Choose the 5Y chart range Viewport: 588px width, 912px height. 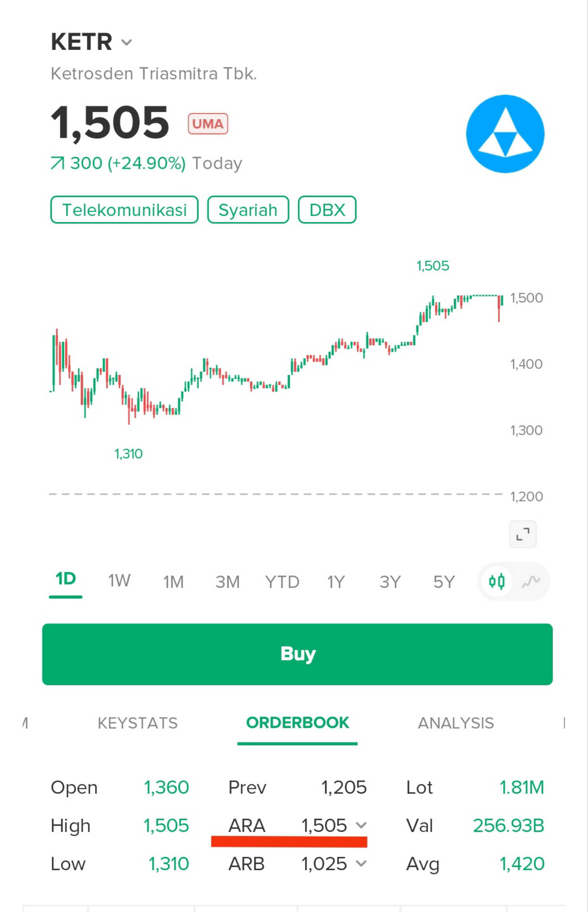pyautogui.click(x=444, y=582)
